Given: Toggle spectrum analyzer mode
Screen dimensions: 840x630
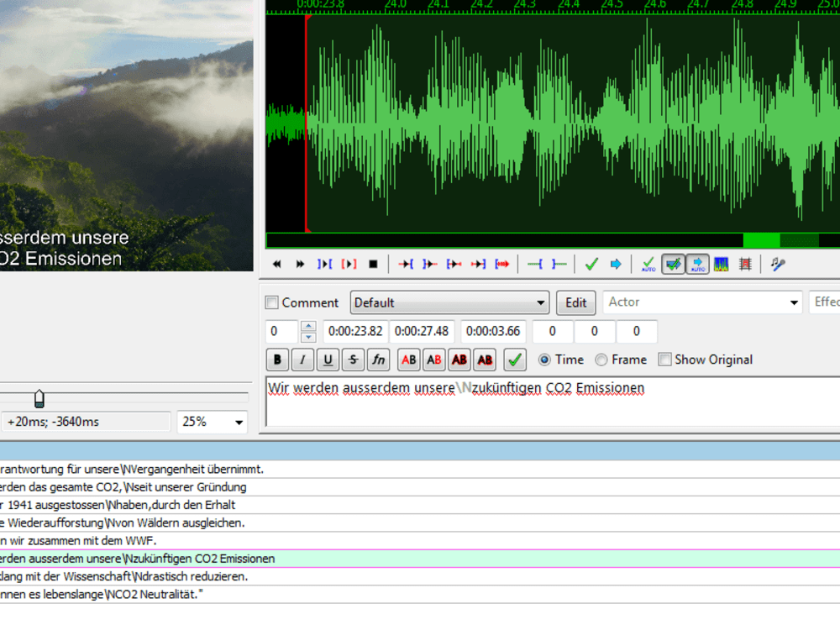Looking at the screenshot, I should (721, 264).
